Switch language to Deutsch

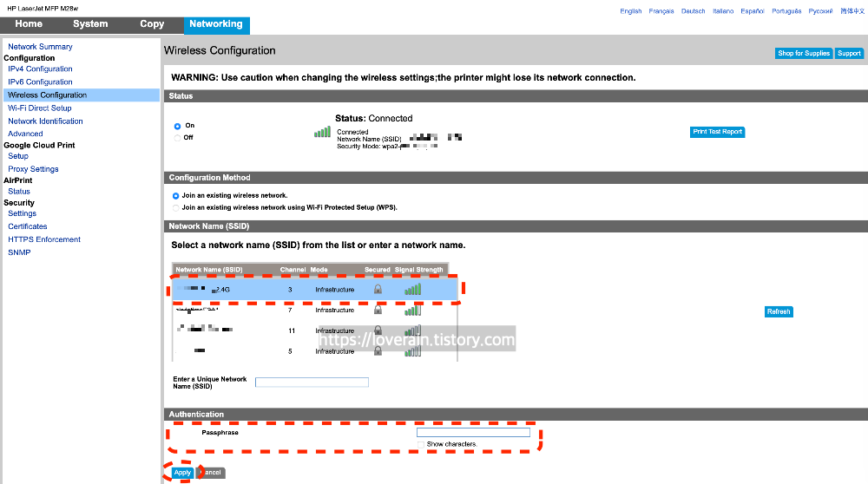693,11
